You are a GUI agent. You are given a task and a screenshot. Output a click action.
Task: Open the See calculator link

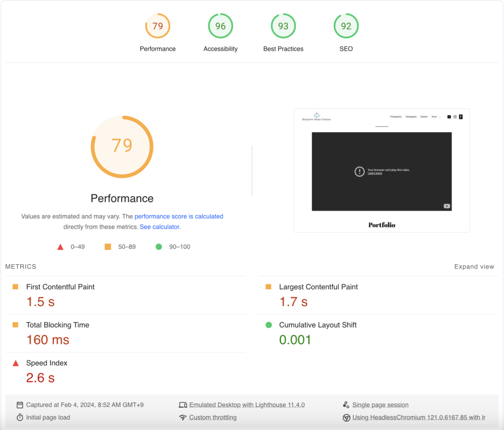(x=160, y=227)
